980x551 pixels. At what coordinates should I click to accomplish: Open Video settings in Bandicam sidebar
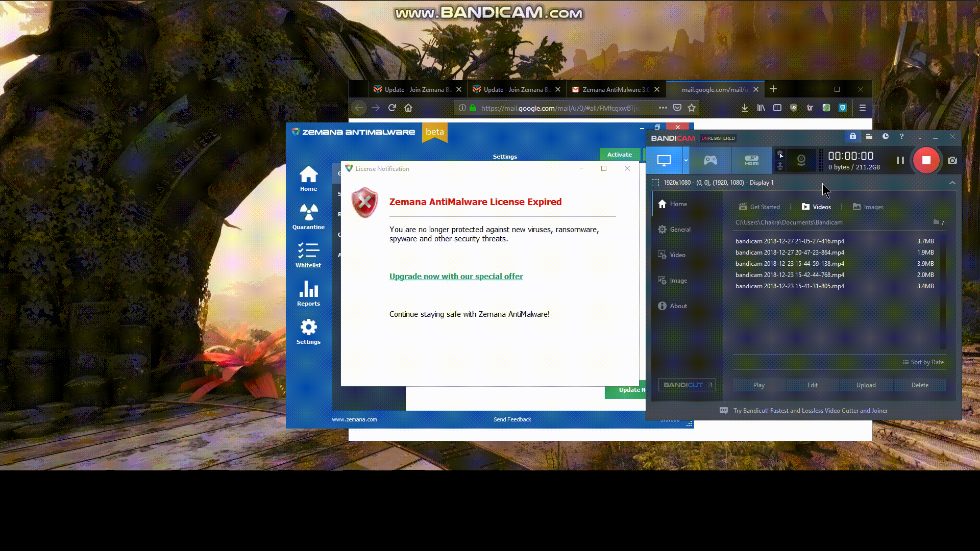pyautogui.click(x=677, y=255)
